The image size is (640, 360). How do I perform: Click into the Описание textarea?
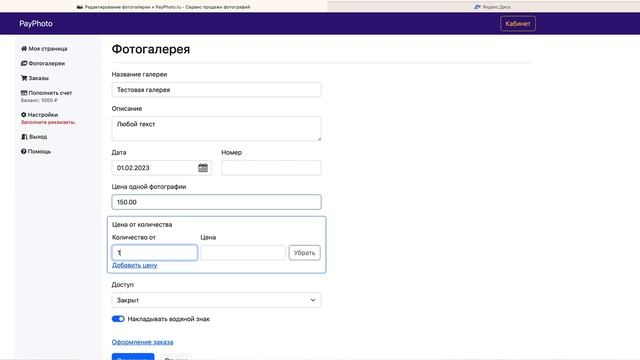[x=216, y=129]
